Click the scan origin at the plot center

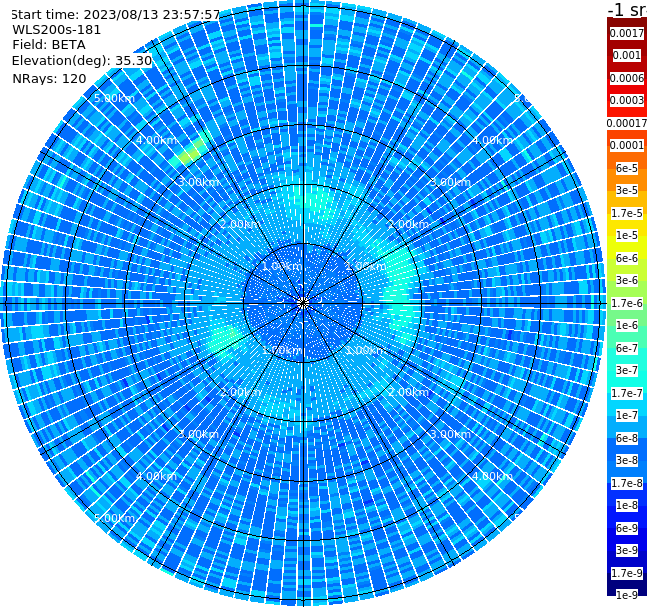pyautogui.click(x=303, y=303)
